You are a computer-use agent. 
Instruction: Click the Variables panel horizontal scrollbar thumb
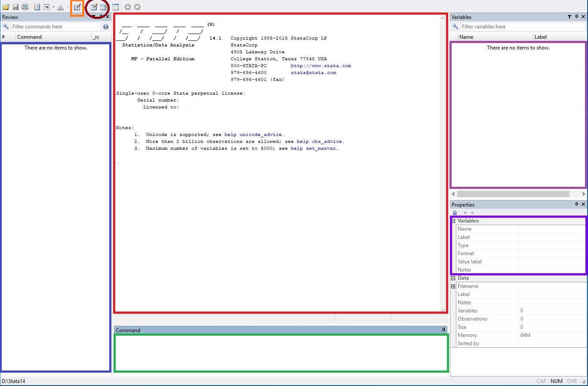pos(513,194)
